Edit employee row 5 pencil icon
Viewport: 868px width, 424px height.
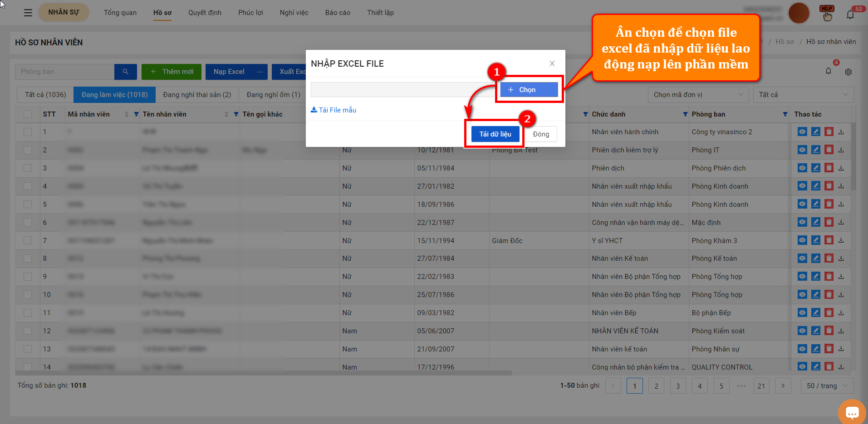(x=815, y=204)
